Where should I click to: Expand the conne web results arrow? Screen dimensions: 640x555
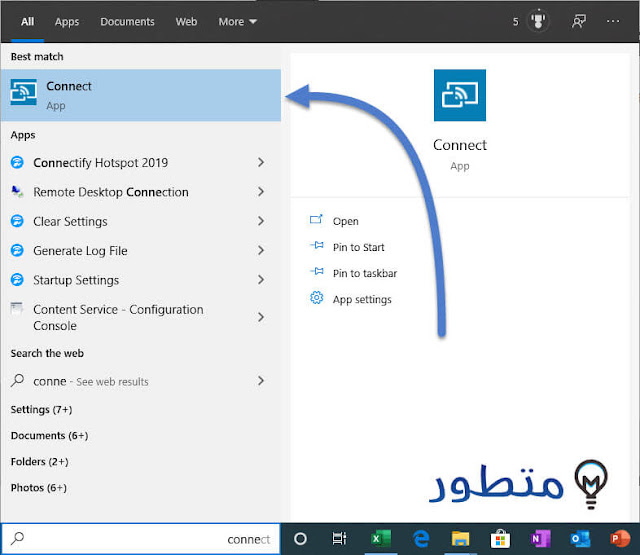coord(261,381)
